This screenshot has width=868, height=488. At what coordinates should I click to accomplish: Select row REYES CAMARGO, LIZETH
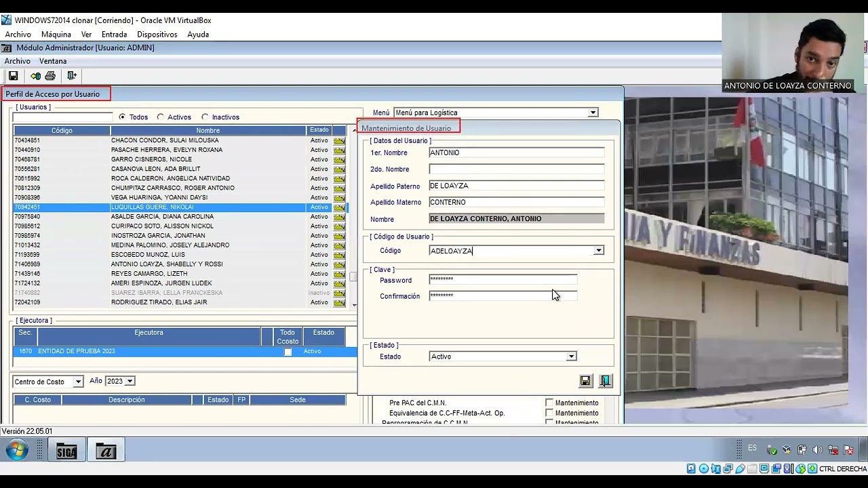pos(180,274)
